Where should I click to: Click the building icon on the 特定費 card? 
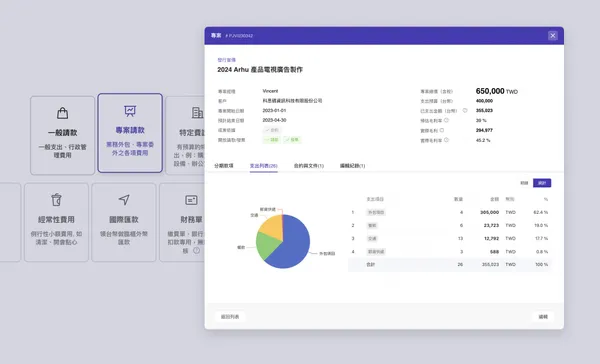pos(197,113)
